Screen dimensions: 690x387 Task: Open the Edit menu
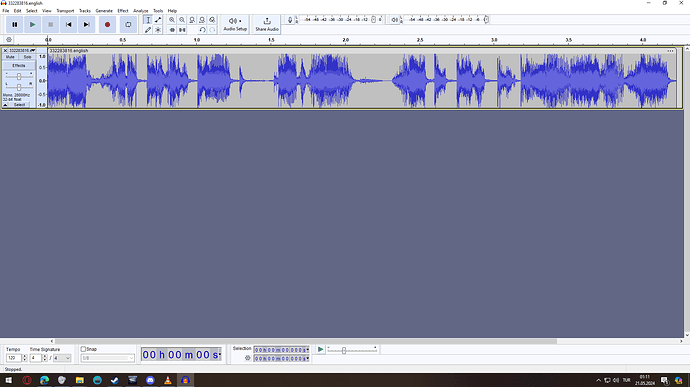[x=18, y=11]
